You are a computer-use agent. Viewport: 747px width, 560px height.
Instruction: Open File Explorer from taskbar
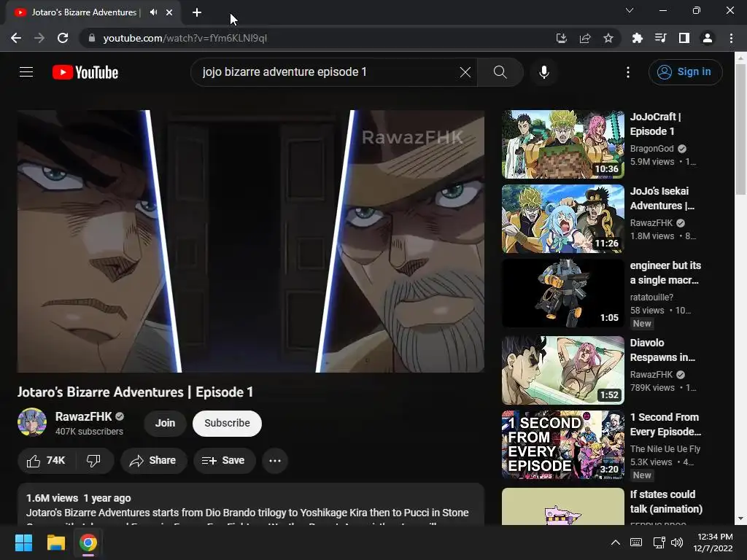tap(55, 542)
